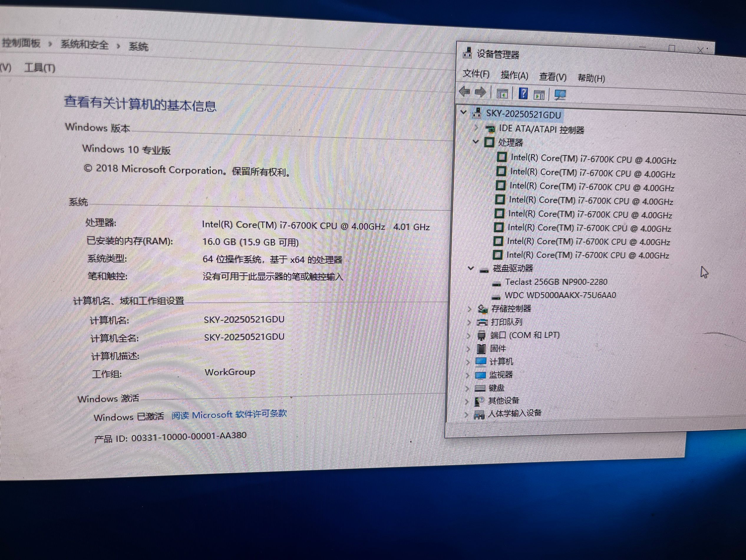Click 系统 in the breadcrumb path
This screenshot has width=746, height=560.
(x=138, y=46)
